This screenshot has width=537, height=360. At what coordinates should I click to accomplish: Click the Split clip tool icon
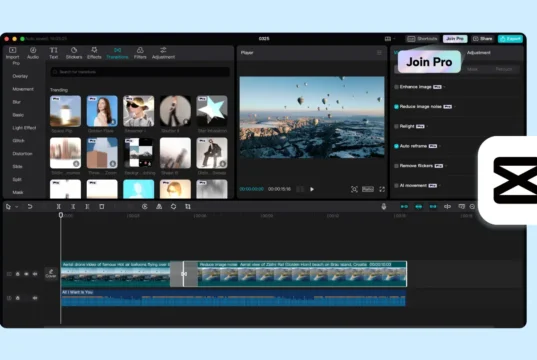click(x=59, y=207)
